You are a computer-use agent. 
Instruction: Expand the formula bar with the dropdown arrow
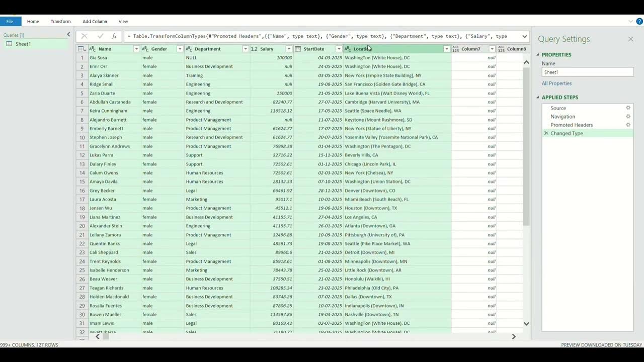click(x=525, y=36)
